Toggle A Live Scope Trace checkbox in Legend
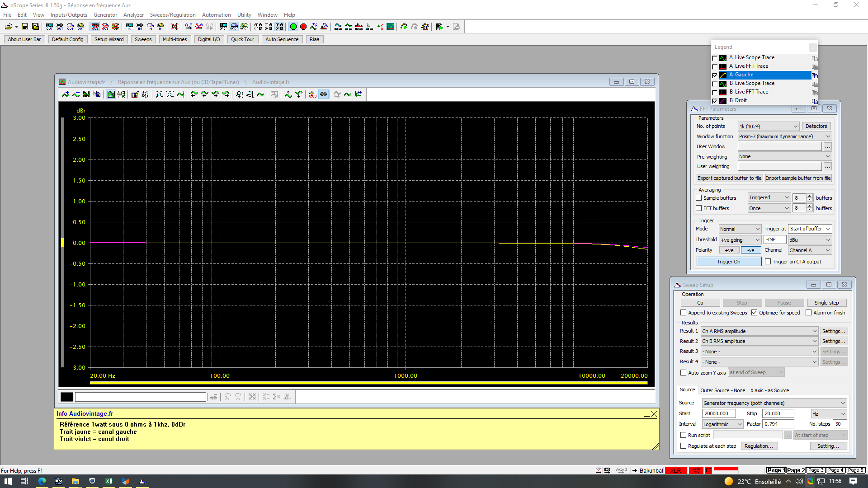The width and height of the screenshot is (868, 488). (x=715, y=58)
